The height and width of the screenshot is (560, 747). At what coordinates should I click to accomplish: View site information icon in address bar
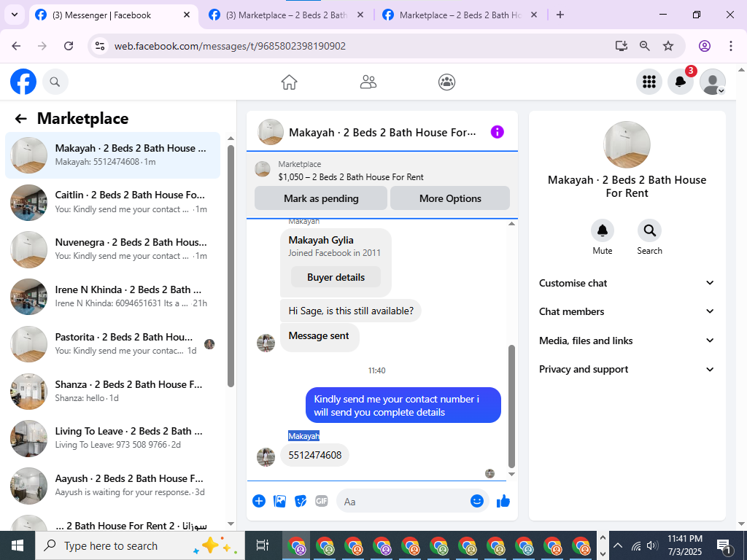click(99, 46)
